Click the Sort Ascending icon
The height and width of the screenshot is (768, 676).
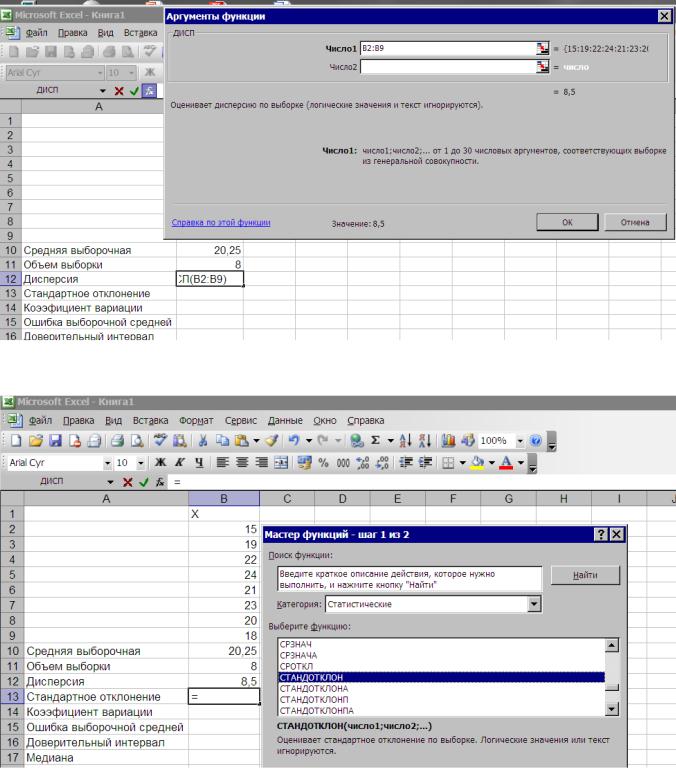coord(405,440)
